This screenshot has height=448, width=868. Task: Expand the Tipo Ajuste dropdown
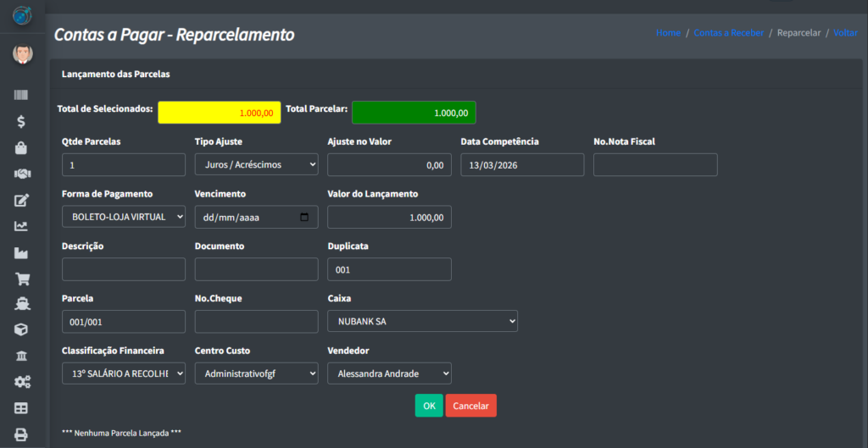[x=256, y=164]
